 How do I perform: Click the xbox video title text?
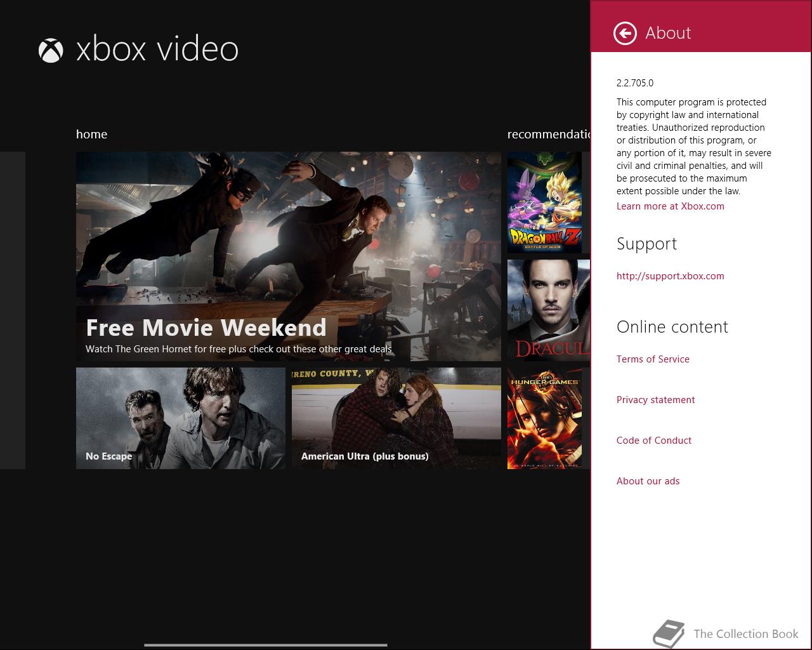tap(157, 50)
